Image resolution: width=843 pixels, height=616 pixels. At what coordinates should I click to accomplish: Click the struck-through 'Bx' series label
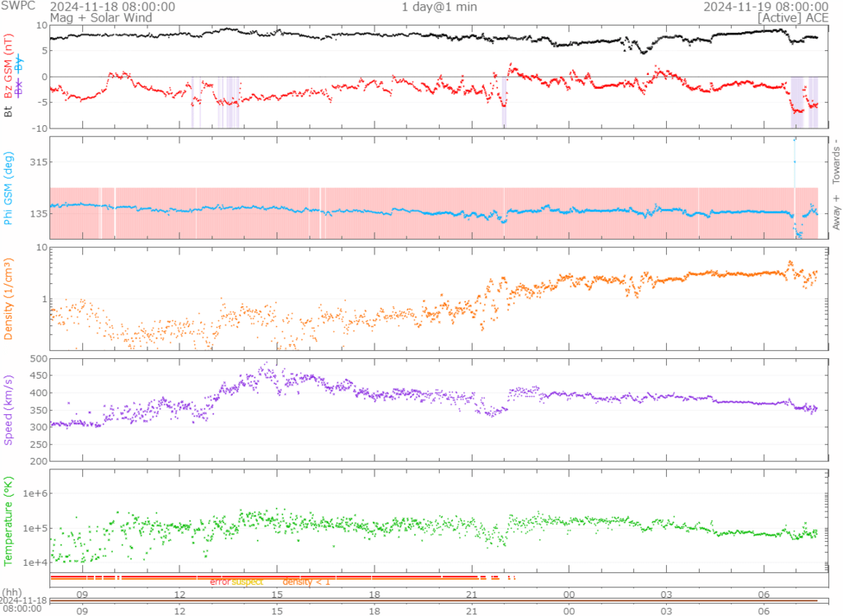pyautogui.click(x=19, y=87)
